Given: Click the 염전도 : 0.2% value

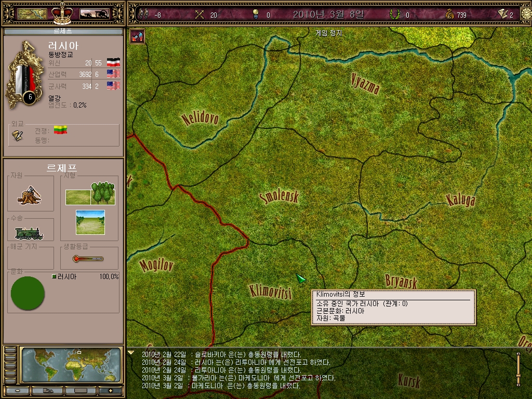Looking at the screenshot, I should [x=67, y=105].
